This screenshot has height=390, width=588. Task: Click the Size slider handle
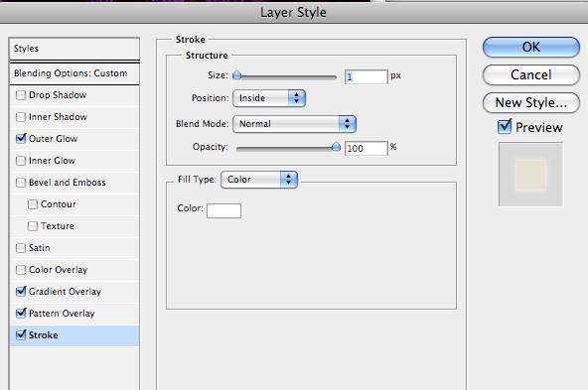pos(237,75)
